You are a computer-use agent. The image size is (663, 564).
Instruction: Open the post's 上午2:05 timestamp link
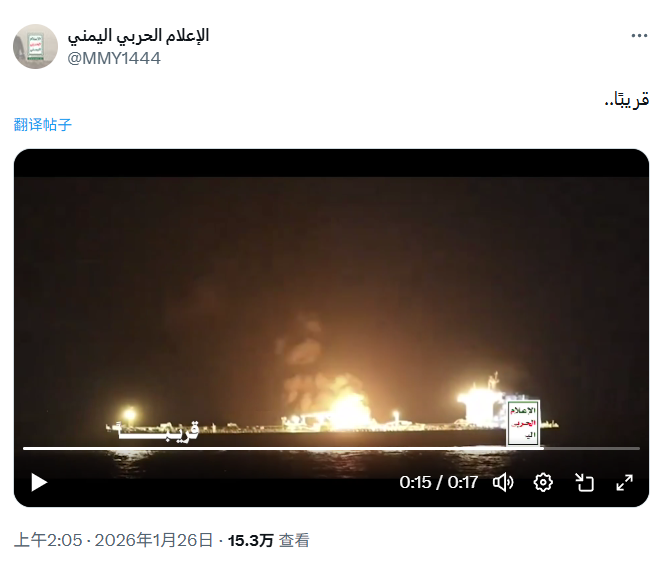pyautogui.click(x=48, y=540)
